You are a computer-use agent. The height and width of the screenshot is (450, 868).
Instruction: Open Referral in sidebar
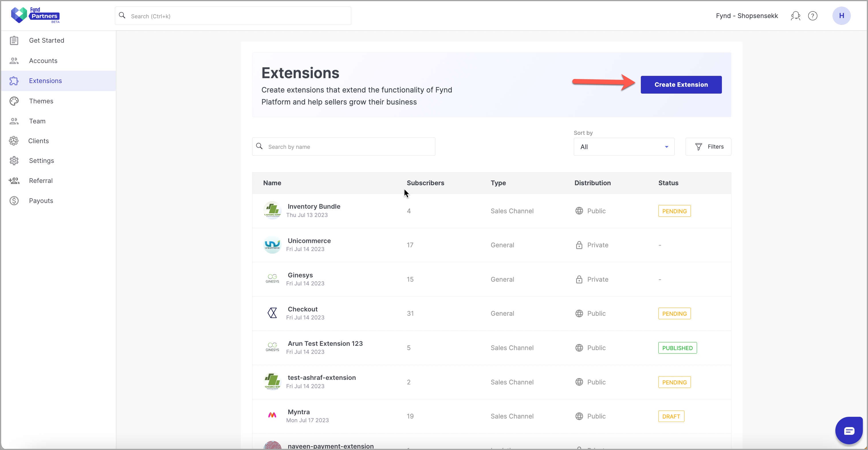(x=59, y=181)
